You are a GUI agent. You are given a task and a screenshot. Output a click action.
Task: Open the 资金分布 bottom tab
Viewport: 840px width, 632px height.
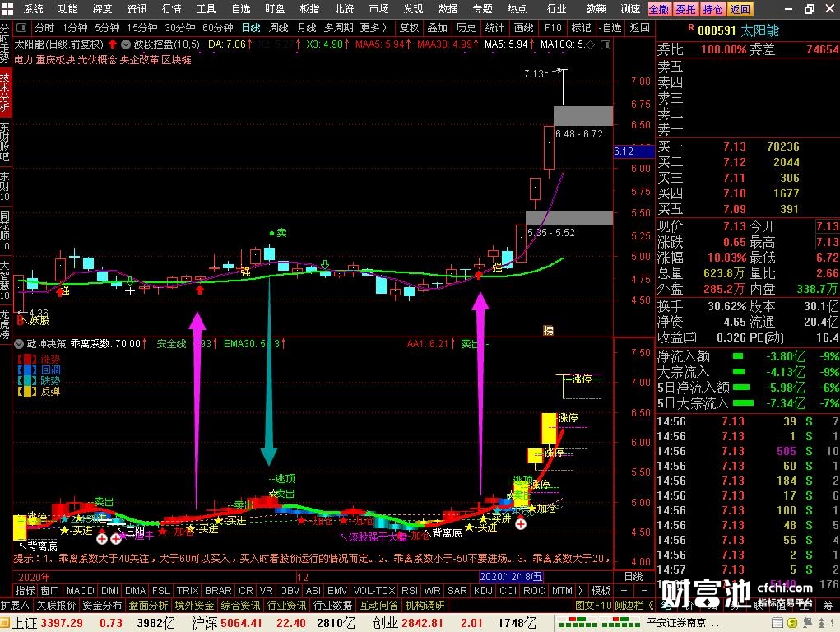click(102, 605)
